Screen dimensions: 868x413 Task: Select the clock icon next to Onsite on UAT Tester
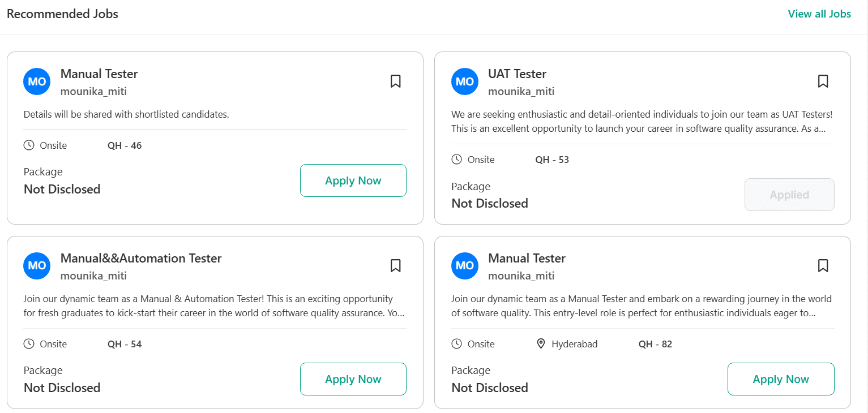pos(456,159)
